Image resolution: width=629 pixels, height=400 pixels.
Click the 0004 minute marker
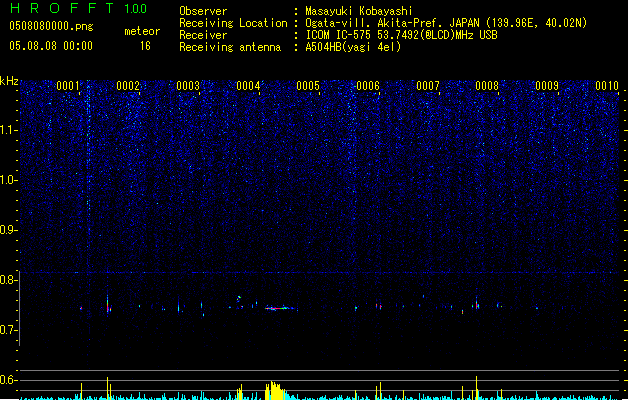point(248,86)
